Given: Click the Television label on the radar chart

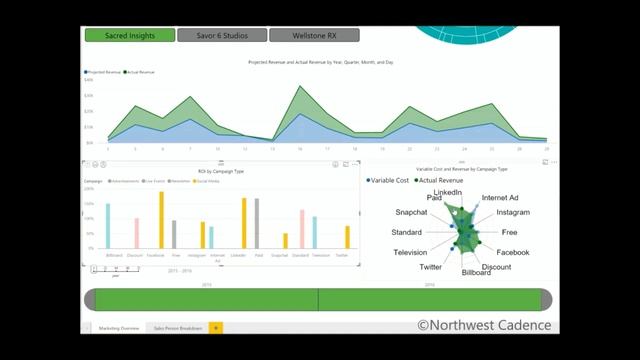Looking at the screenshot, I should (410, 252).
